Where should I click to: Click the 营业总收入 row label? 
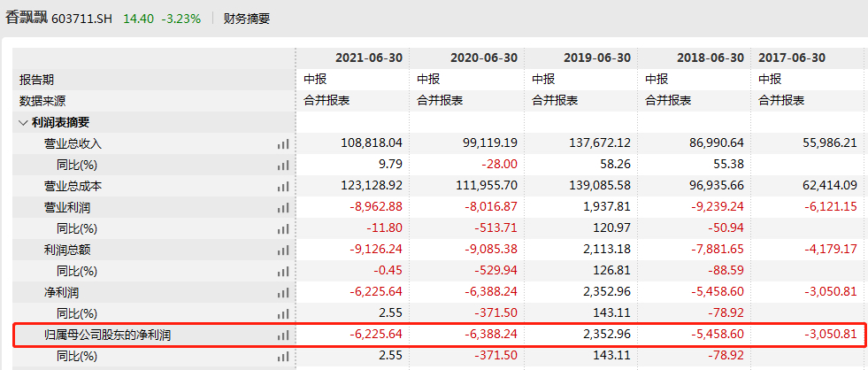73,143
